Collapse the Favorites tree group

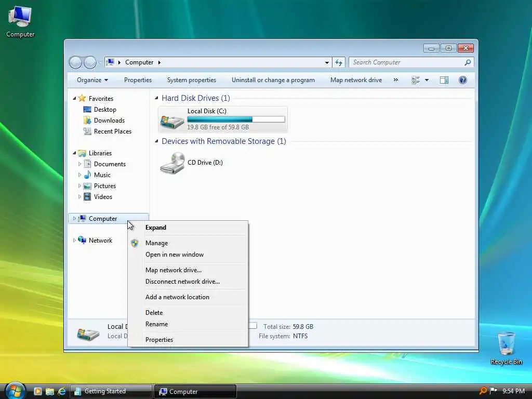click(74, 98)
